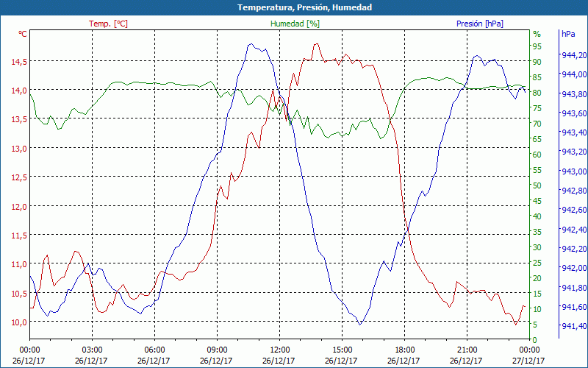Click the 14,5 temperature axis value
Screen dimensions: 588x368
(x=19, y=62)
